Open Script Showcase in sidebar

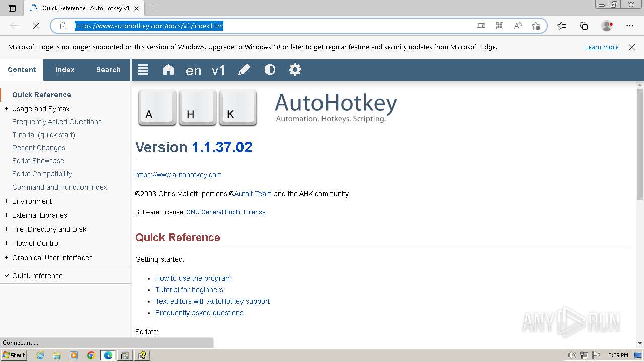38,161
